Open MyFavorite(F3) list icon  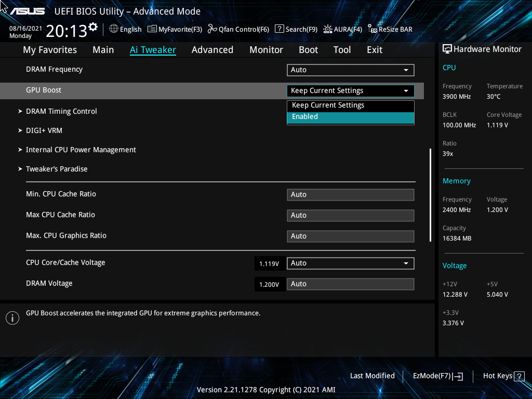point(152,29)
